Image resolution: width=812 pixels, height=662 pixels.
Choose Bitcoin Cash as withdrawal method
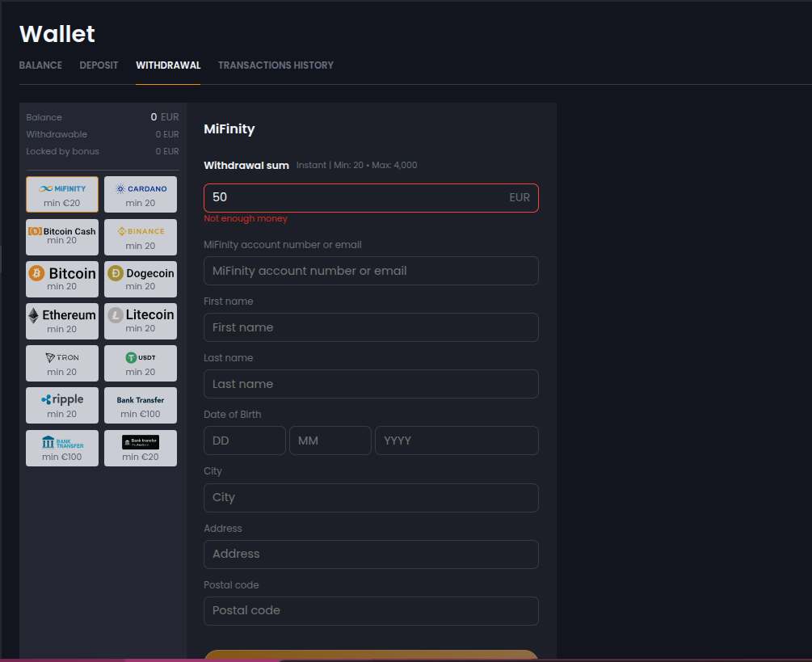click(62, 237)
